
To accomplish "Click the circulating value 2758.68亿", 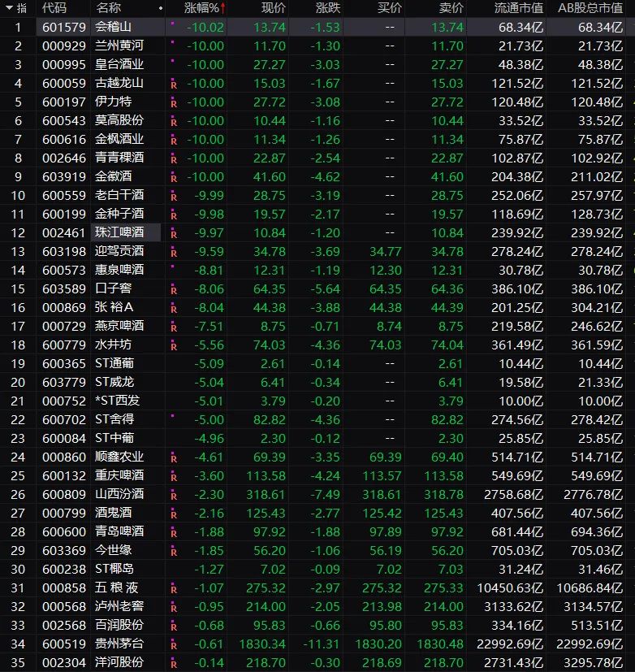I will [x=513, y=494].
